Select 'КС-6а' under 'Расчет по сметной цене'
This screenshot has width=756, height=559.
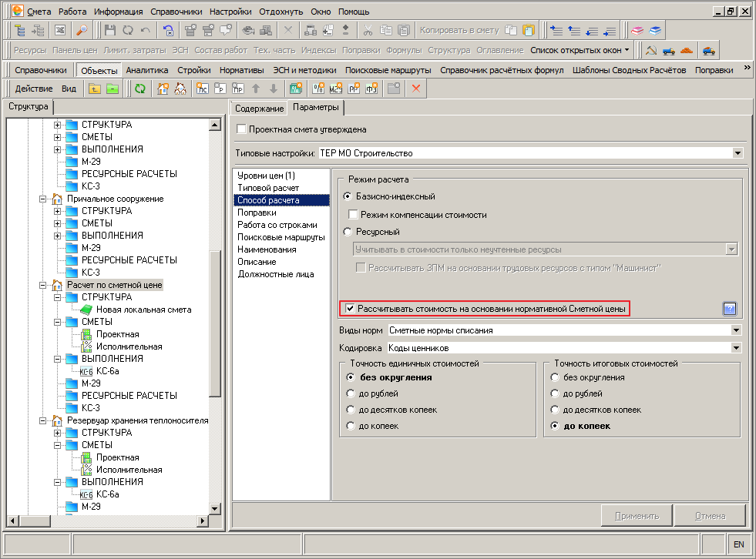pyautogui.click(x=108, y=371)
